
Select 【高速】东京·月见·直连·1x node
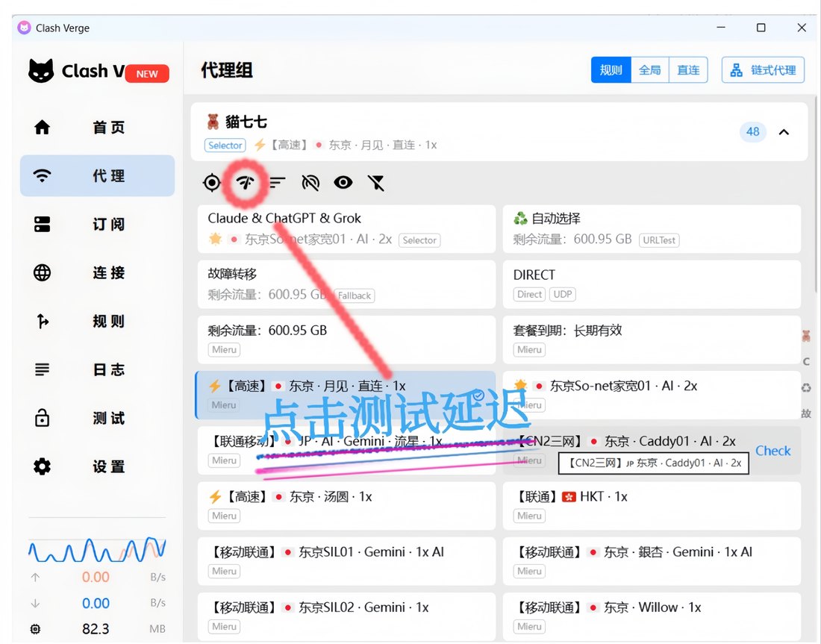[346, 396]
